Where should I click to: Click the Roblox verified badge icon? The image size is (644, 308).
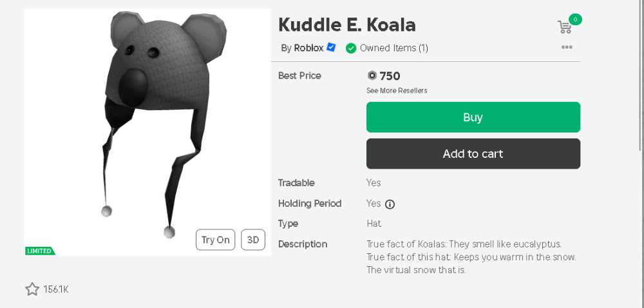coord(331,48)
